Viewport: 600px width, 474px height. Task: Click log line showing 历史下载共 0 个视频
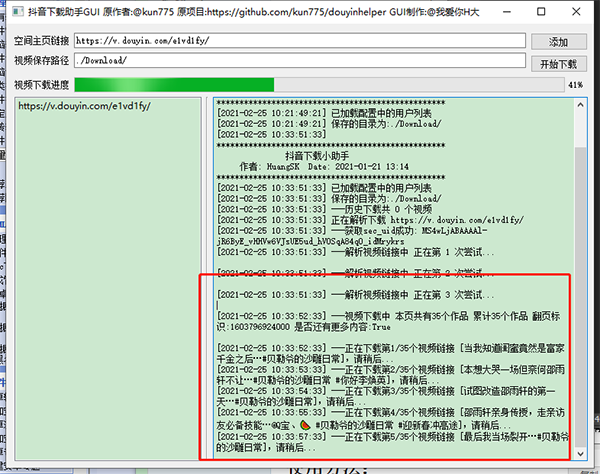coord(324,209)
